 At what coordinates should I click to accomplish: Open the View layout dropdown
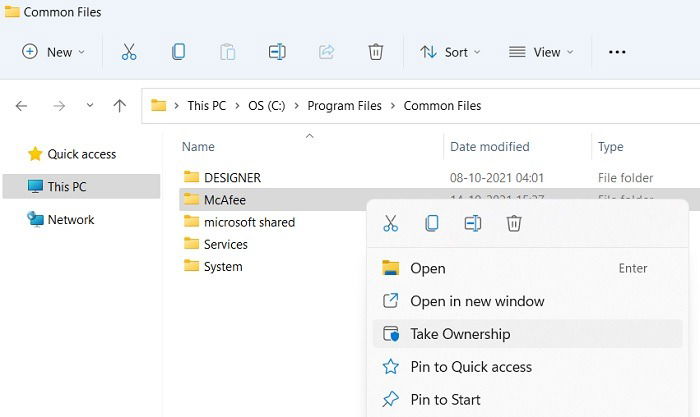tap(541, 52)
